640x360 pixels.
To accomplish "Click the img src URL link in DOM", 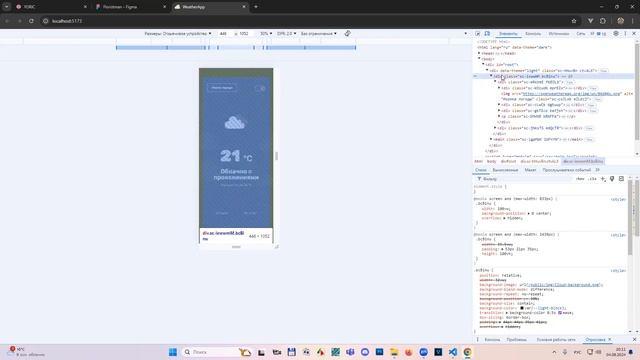I will click(571, 93).
